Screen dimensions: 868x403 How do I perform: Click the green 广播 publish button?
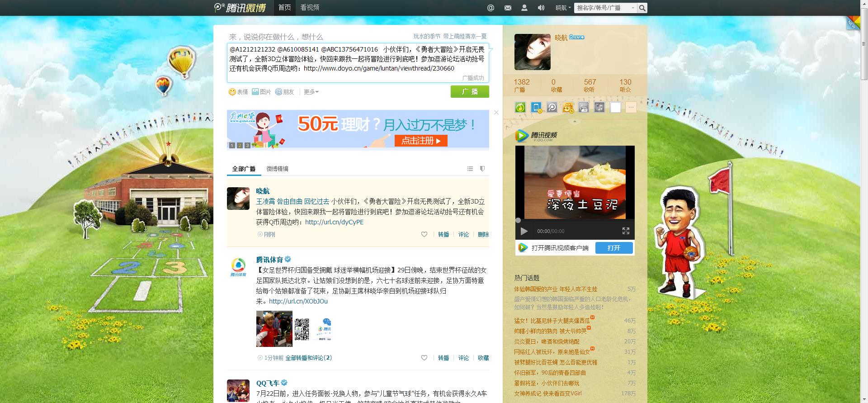470,91
